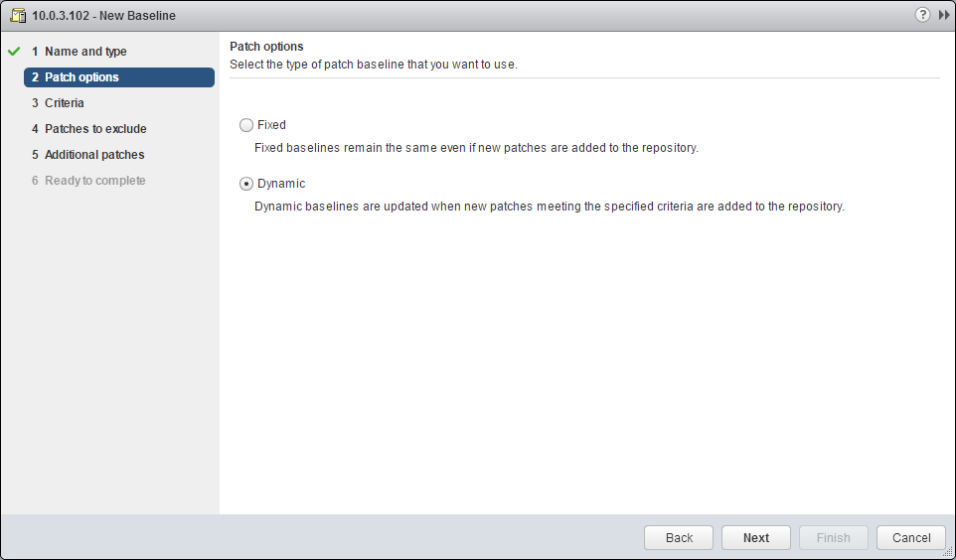The image size is (956, 560).
Task: Click the greyed-out Finish button
Action: pos(833,537)
